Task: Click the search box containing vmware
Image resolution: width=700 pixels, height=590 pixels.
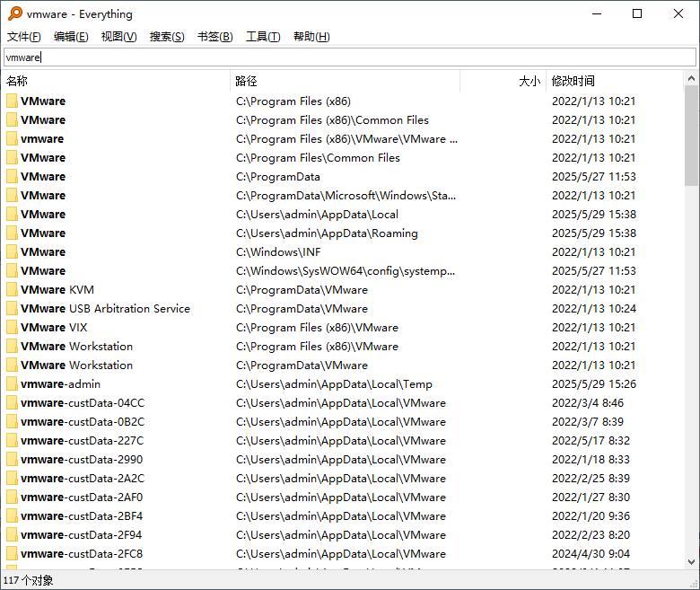Action: pos(350,57)
